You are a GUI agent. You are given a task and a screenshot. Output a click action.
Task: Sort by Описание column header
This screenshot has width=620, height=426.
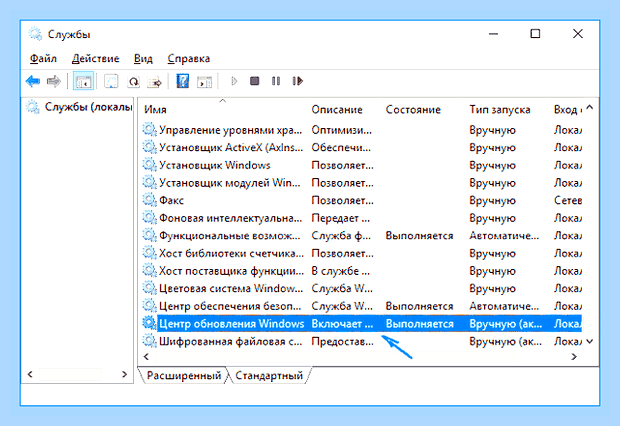point(337,110)
